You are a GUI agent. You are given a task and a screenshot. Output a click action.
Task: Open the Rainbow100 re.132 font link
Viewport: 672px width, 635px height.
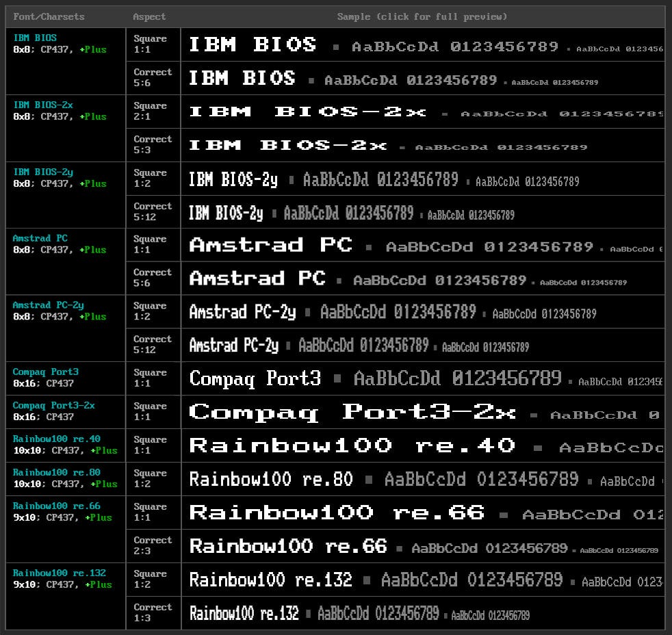coord(60,573)
